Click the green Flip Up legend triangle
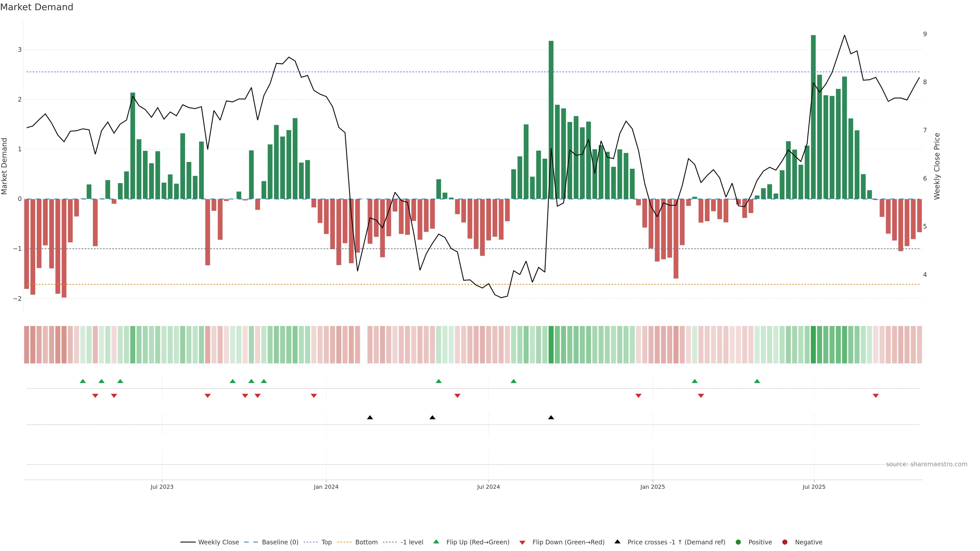Image resolution: width=980 pixels, height=551 pixels. 436,542
